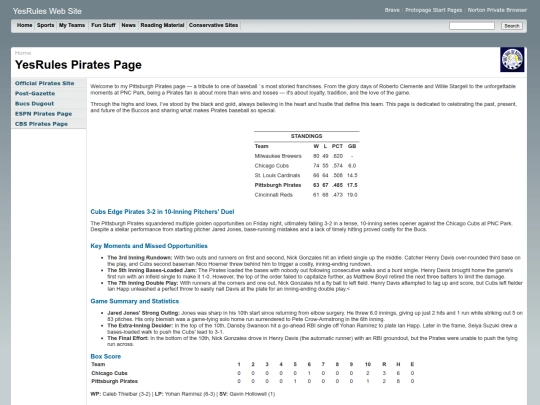Viewport: 540px width, 405px height.
Task: Click the PCT column header in standings
Action: 337,146
